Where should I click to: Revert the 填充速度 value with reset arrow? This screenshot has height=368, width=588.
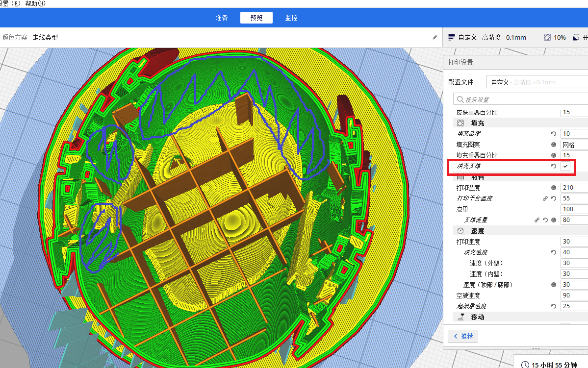pos(554,252)
